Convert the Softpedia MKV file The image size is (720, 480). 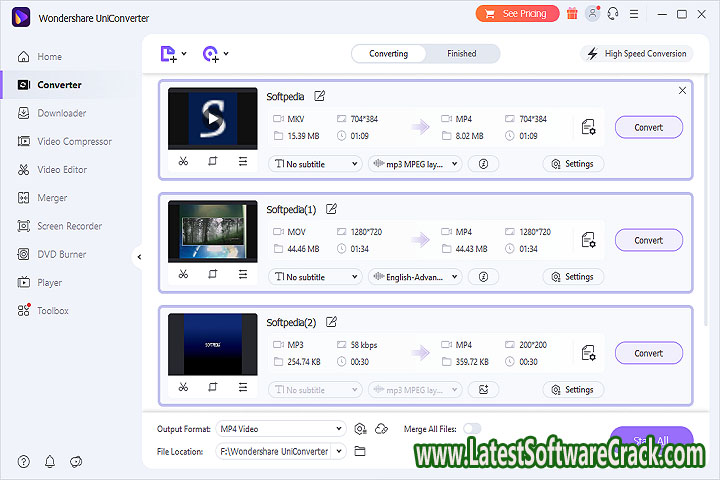pyautogui.click(x=649, y=127)
